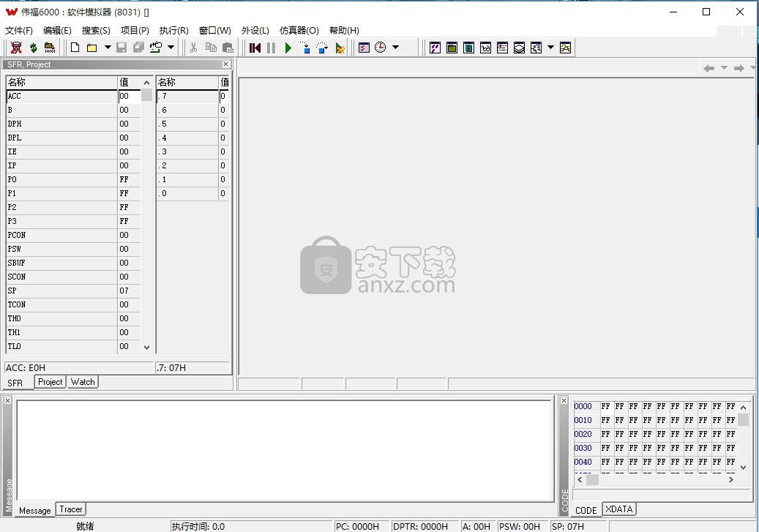This screenshot has height=532, width=759.
Task: Expand the dropdown arrow after the project icon
Action: (171, 48)
